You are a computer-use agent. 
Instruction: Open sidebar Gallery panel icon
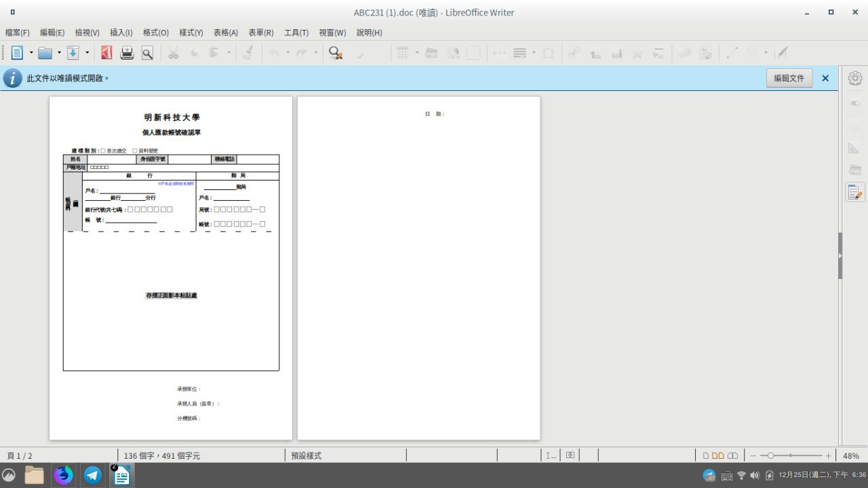(x=855, y=170)
